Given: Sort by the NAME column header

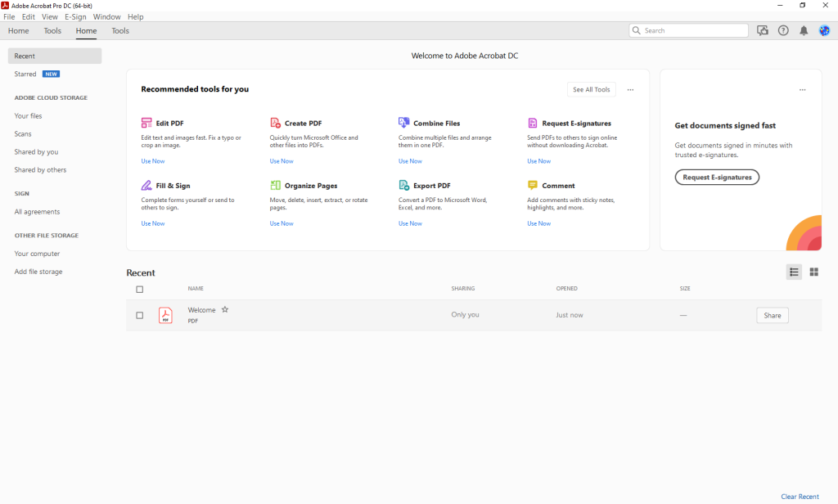Looking at the screenshot, I should coord(196,289).
